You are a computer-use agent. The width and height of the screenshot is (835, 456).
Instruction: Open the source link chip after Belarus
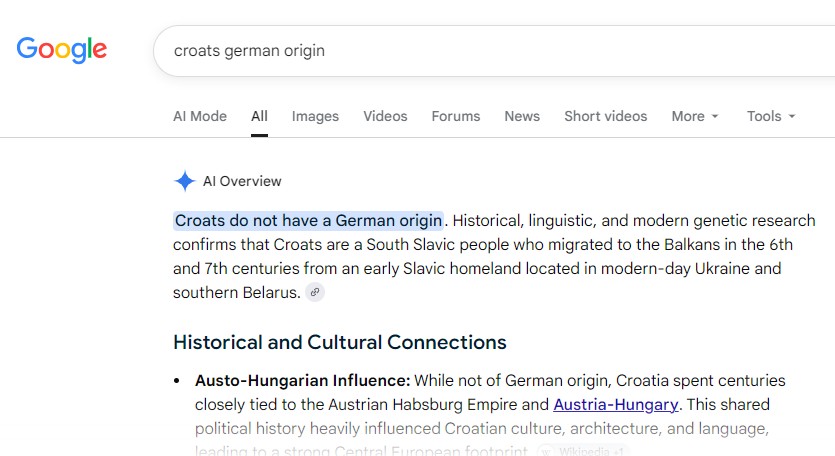pos(315,292)
